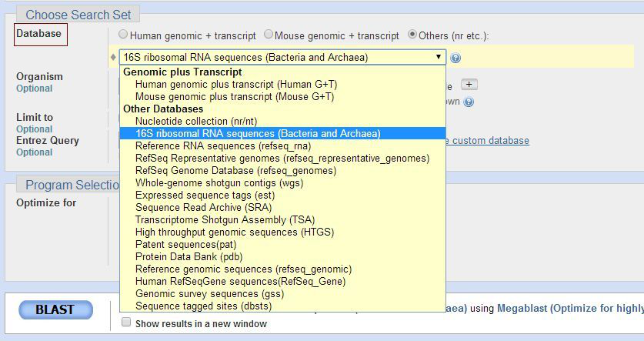Screen dimensions: 644x341
Task: Click the help icon next to the Organism options
Action: click(469, 102)
